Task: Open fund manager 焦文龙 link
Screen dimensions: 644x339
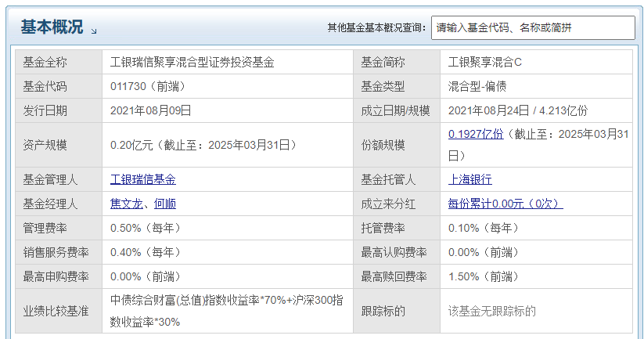Action: click(x=127, y=204)
